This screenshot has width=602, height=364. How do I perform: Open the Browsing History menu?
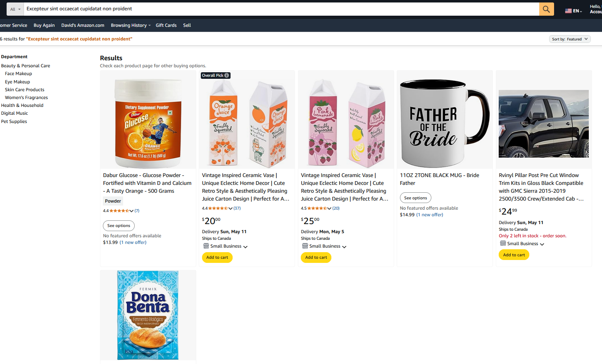coord(131,25)
